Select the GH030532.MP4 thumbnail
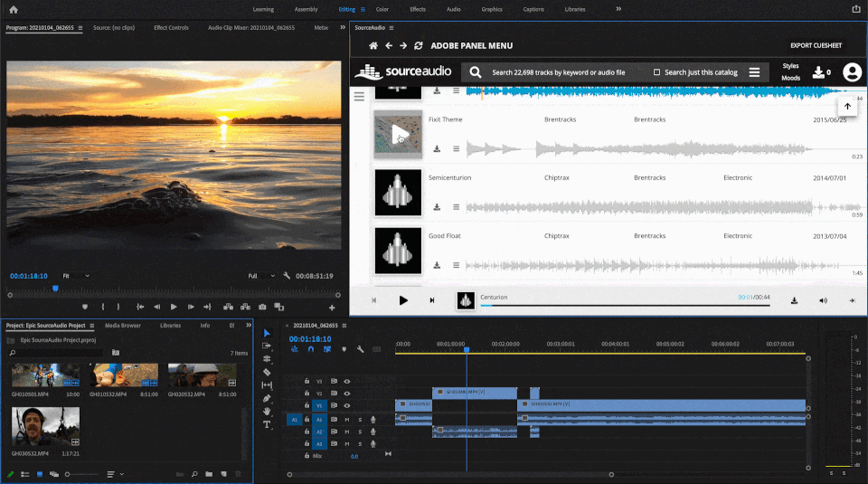This screenshot has width=868, height=484. (x=45, y=427)
